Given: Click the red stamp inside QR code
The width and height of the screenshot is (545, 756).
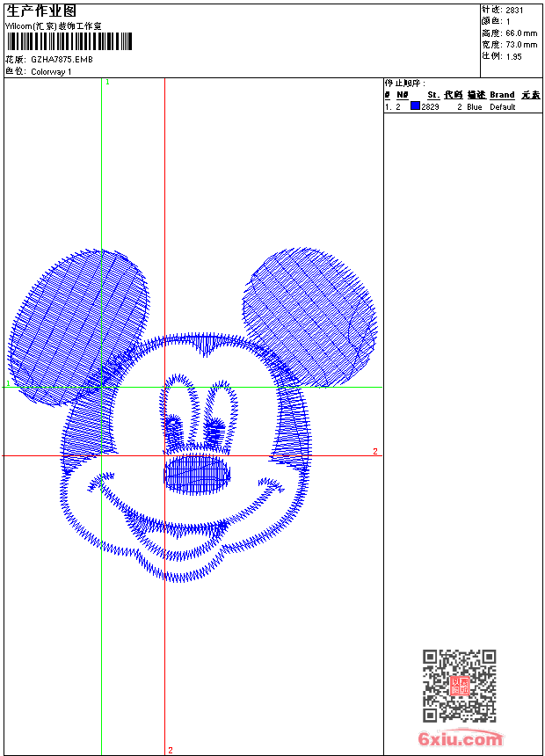Looking at the screenshot, I should 459,686.
